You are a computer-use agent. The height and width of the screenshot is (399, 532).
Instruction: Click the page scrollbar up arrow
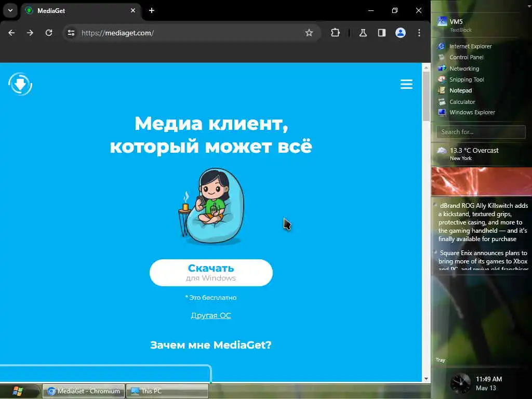(426, 68)
